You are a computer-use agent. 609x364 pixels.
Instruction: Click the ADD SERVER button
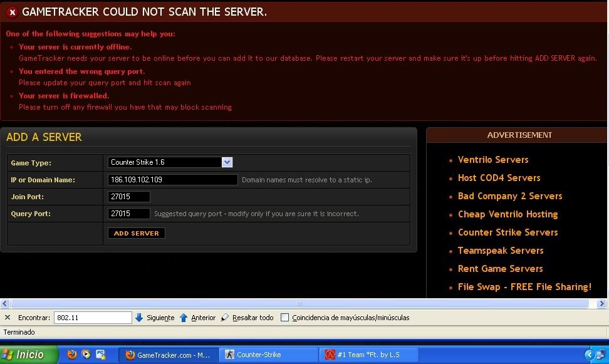137,233
